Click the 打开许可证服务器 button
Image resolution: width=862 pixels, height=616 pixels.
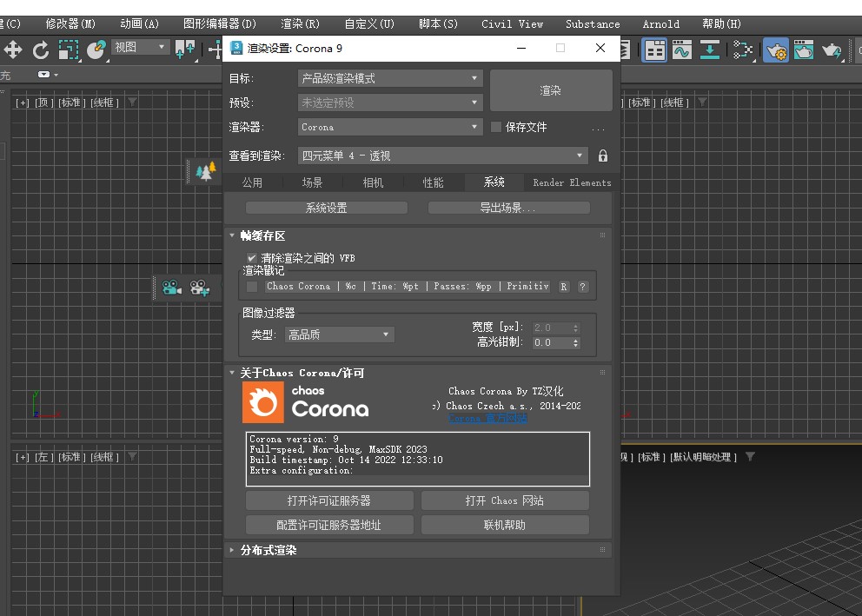click(329, 500)
